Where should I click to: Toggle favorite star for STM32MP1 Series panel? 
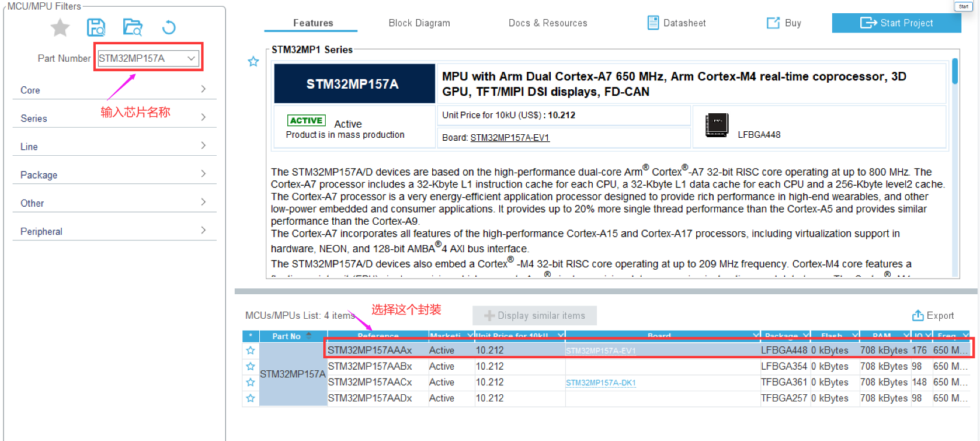(253, 62)
